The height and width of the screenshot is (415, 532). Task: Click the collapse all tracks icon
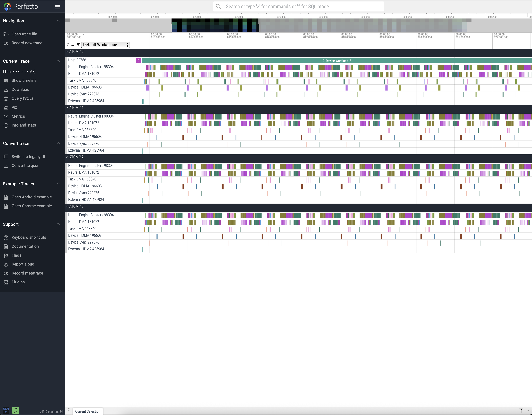pyautogui.click(x=68, y=45)
